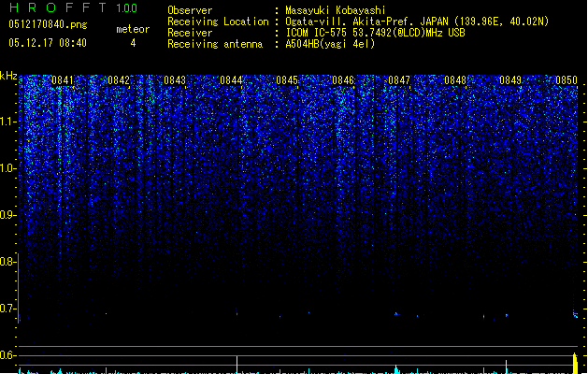Image resolution: width=588 pixels, height=374 pixels.
Task: Select the file name 0512170840.png
Action: pyautogui.click(x=48, y=24)
